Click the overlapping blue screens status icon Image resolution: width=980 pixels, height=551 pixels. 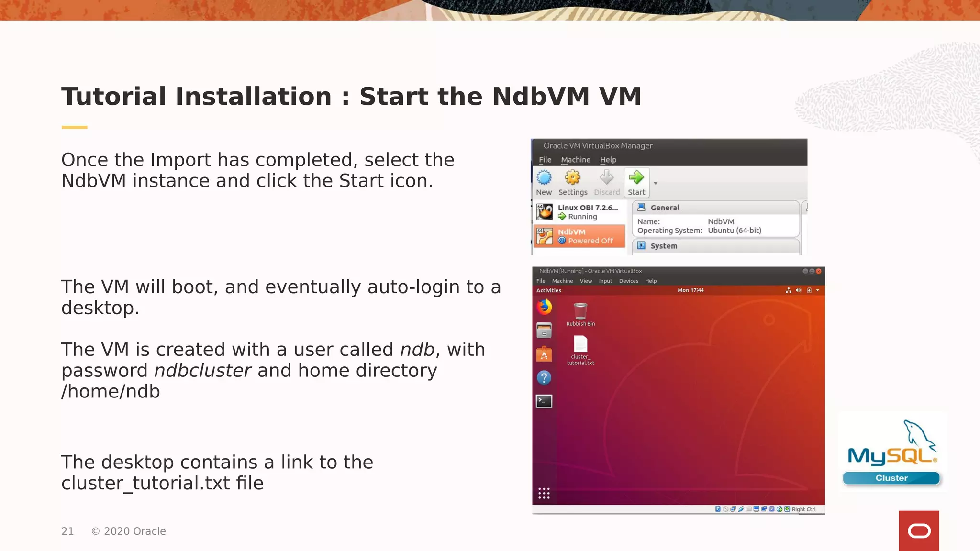point(764,509)
